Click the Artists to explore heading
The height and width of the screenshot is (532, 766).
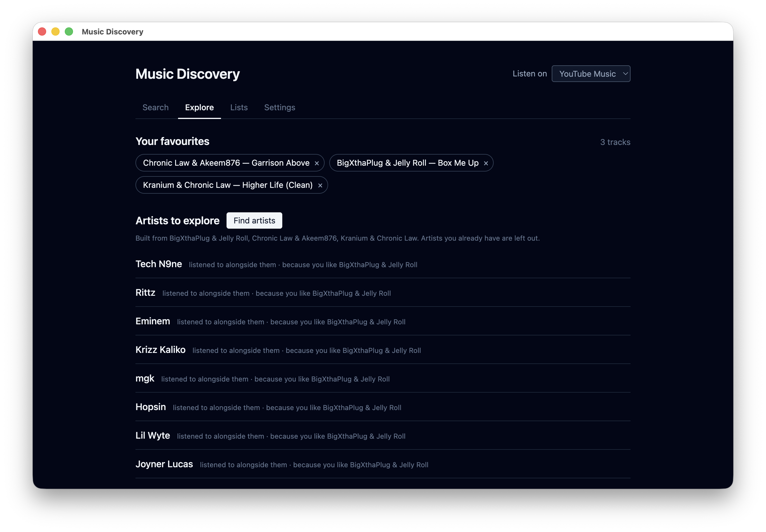(x=177, y=221)
